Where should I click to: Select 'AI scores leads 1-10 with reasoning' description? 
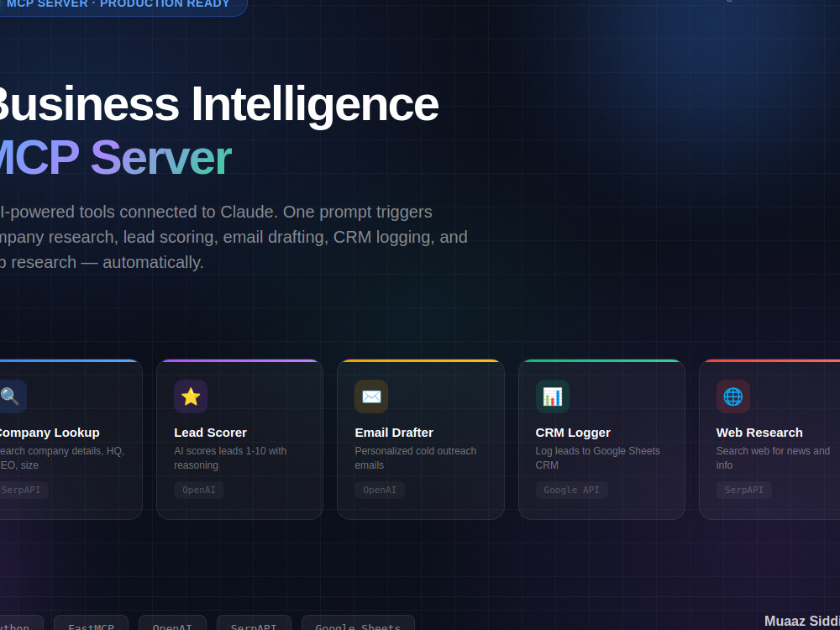[230, 458]
